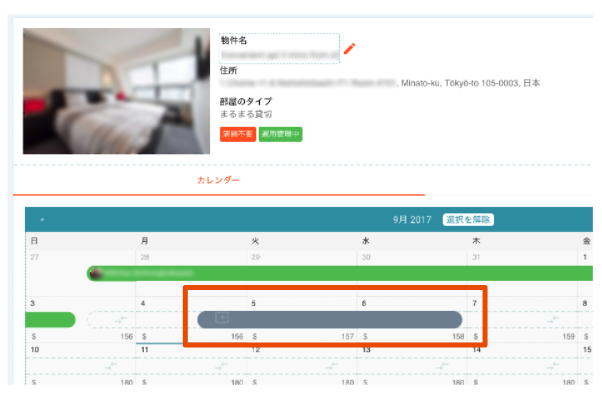
Task: Click guest avatar on green reservation bar
Action: (x=95, y=274)
